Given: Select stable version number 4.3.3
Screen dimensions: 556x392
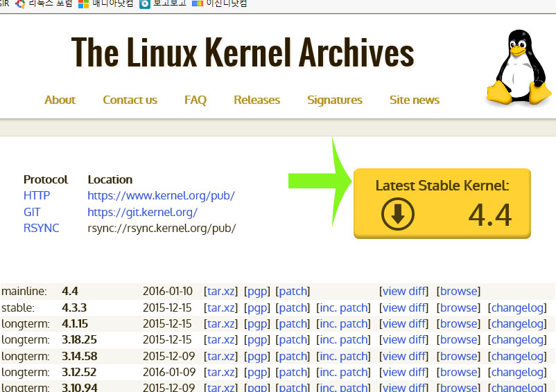Looking at the screenshot, I should (74, 308).
